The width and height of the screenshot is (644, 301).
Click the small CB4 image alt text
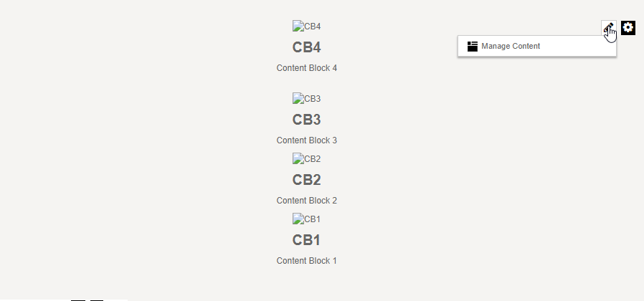tap(313, 27)
